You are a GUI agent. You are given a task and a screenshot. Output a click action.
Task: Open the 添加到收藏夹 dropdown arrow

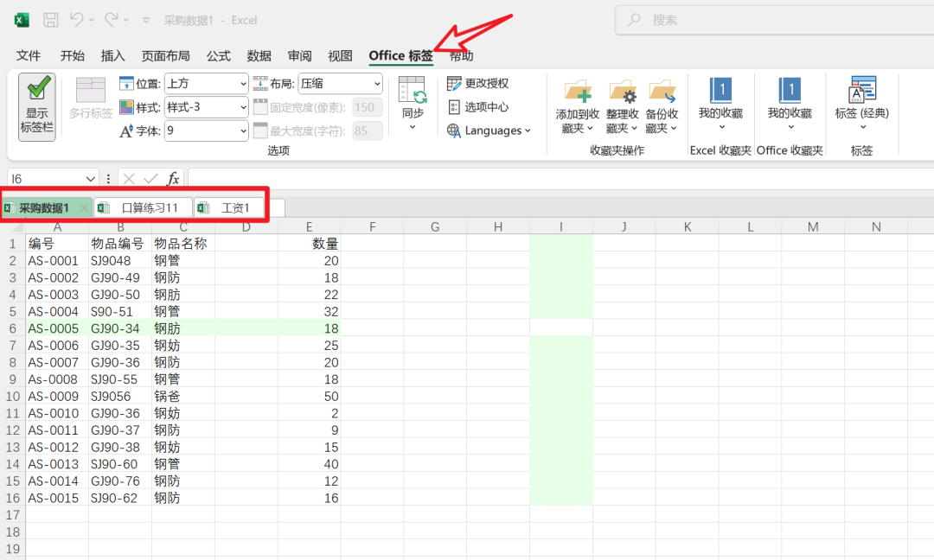click(x=591, y=129)
